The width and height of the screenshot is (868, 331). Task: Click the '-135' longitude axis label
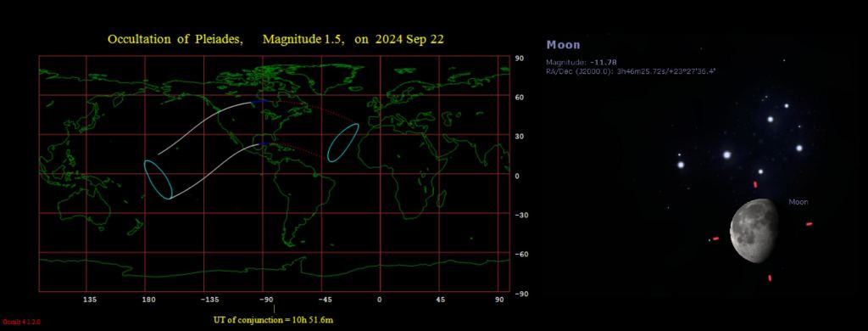tap(209, 300)
